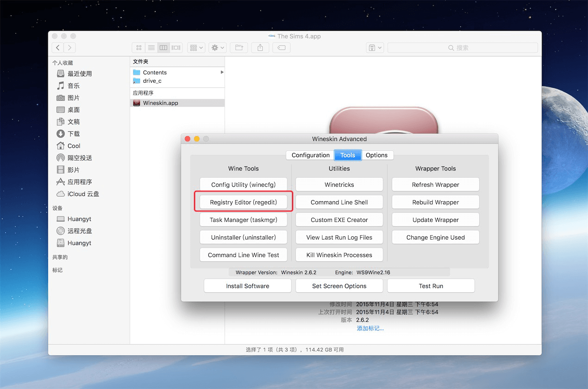Open Cool home folder in the sidebar
The width and height of the screenshot is (588, 389).
(x=74, y=146)
